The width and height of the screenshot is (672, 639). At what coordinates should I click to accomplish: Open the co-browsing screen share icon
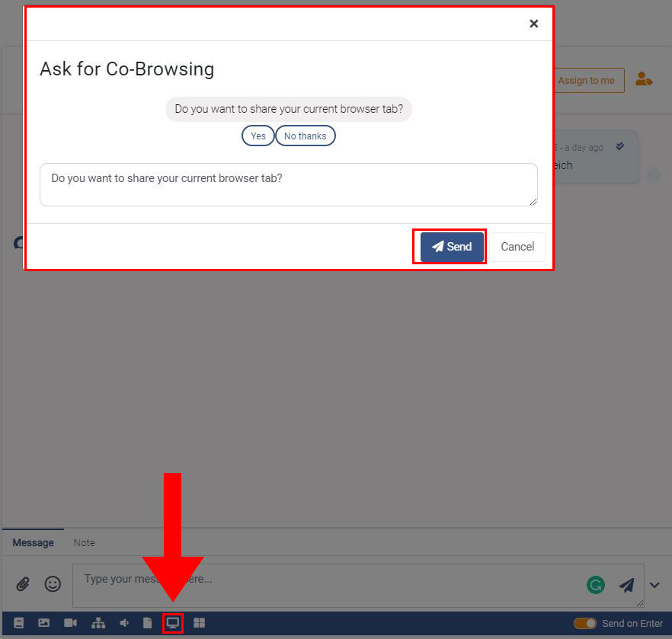173,623
